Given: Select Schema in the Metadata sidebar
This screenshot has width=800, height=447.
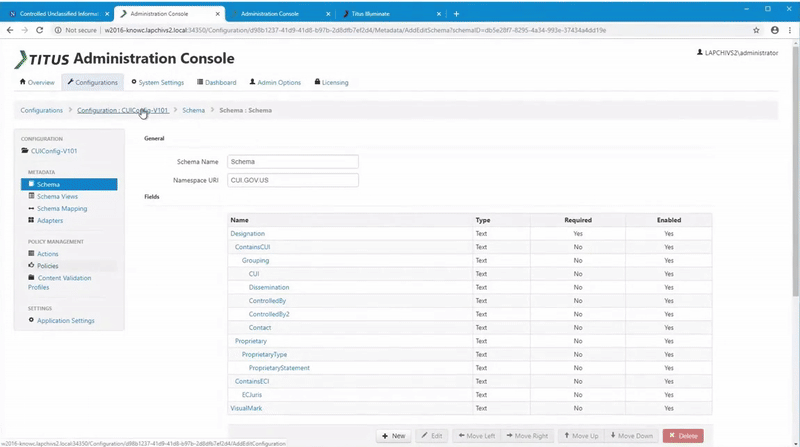Looking at the screenshot, I should (69, 184).
